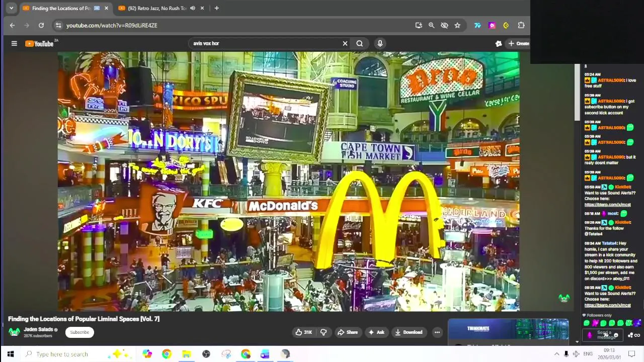Open the Extensions puzzle menu
Image resolution: width=644 pixels, height=362 pixels.
coord(521,25)
